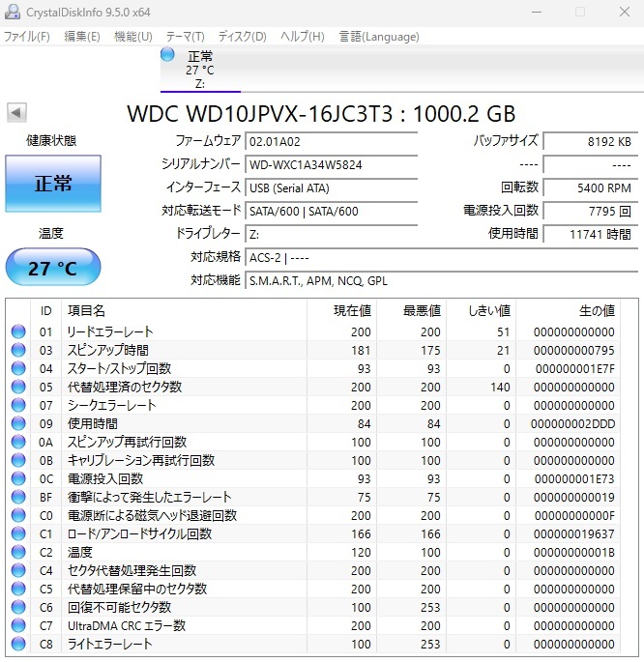The height and width of the screenshot is (662, 644).
Task: Click the power on hours field 11741 時間
Action: click(591, 234)
